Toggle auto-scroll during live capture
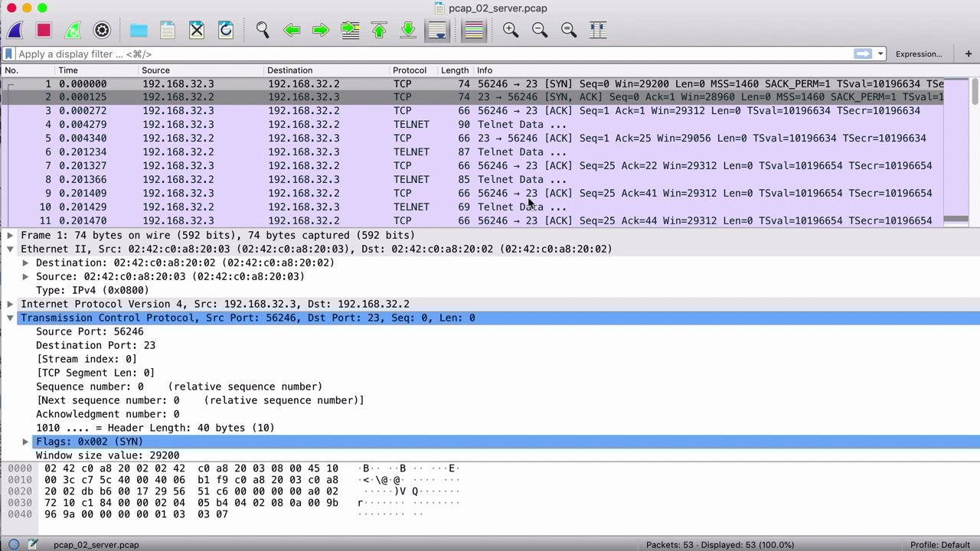The height and width of the screenshot is (551, 980). pos(437,30)
